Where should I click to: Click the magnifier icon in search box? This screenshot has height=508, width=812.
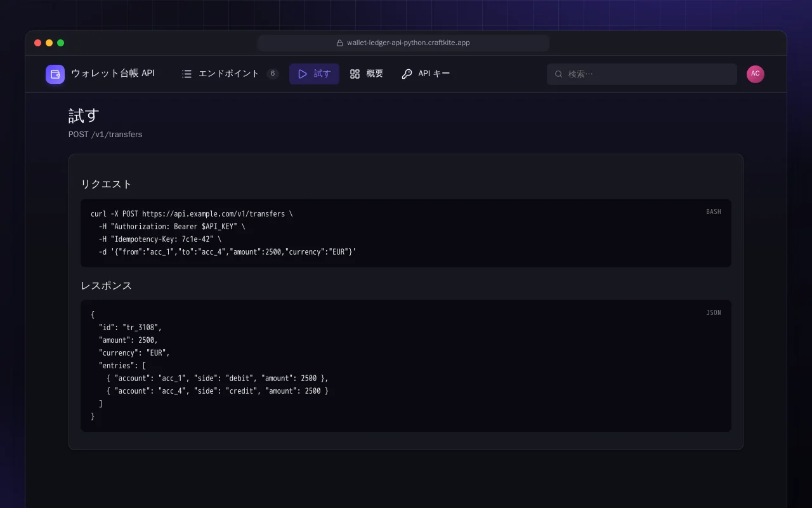[x=559, y=74]
